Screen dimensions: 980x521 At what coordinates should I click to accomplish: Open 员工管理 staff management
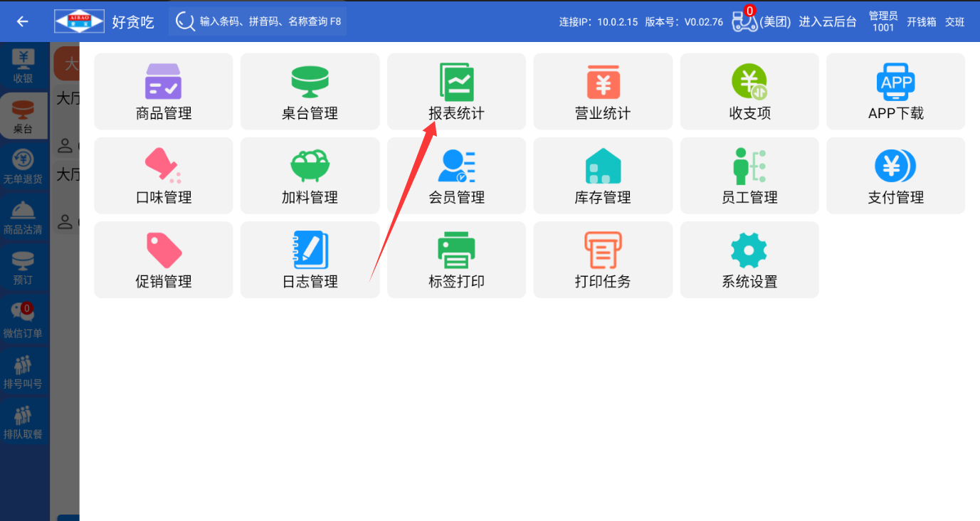pos(749,167)
